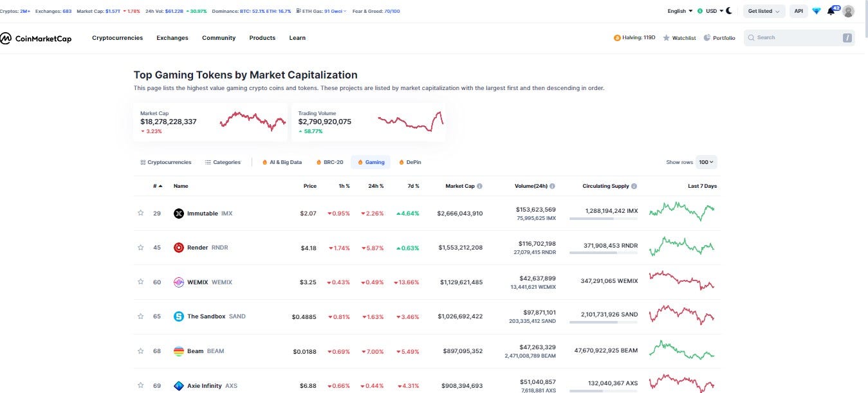Select the Cryptocurrencies filter tab
The image size is (868, 393).
pos(165,163)
